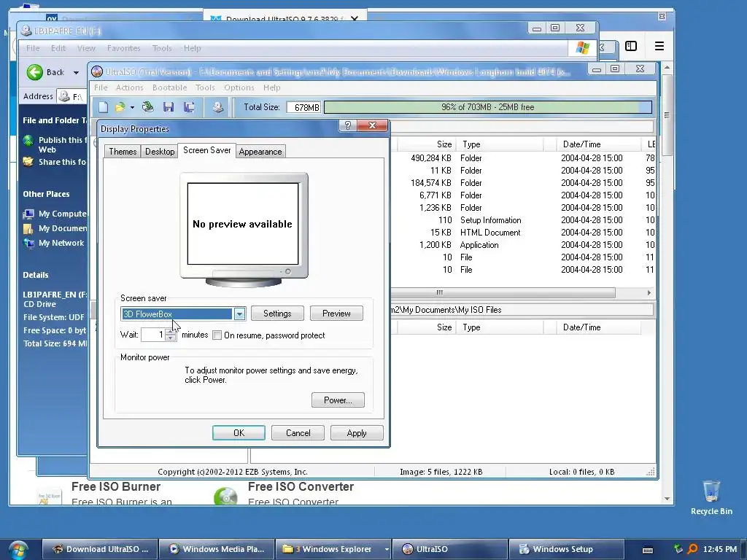Increase Wait minutes with up arrow
The image size is (747, 560).
pyautogui.click(x=171, y=332)
